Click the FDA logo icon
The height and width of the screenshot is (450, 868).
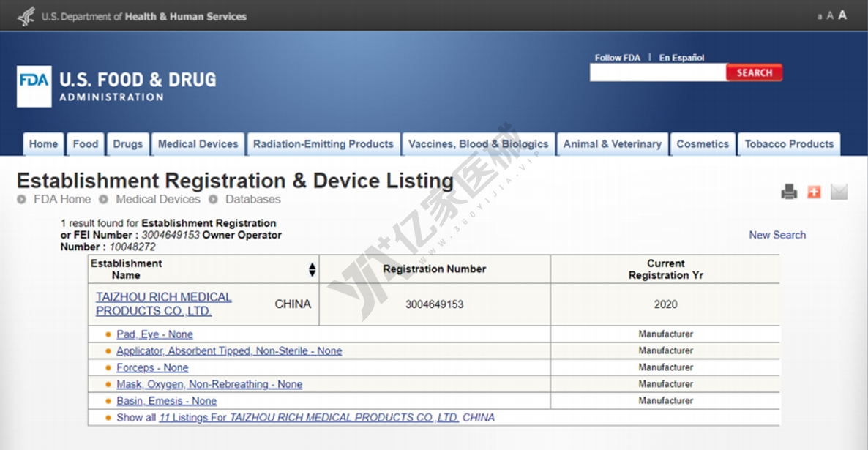34,86
